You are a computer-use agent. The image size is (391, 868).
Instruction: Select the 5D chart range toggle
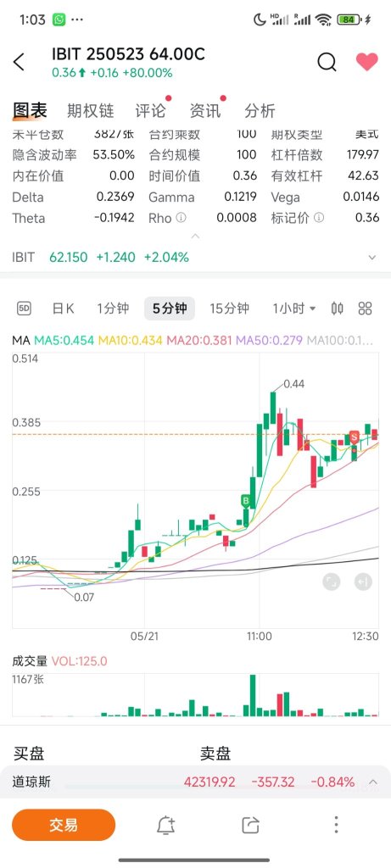click(24, 309)
